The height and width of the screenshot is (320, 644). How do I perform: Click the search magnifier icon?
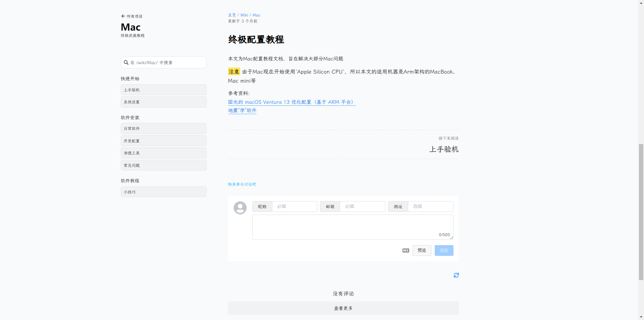(x=126, y=62)
